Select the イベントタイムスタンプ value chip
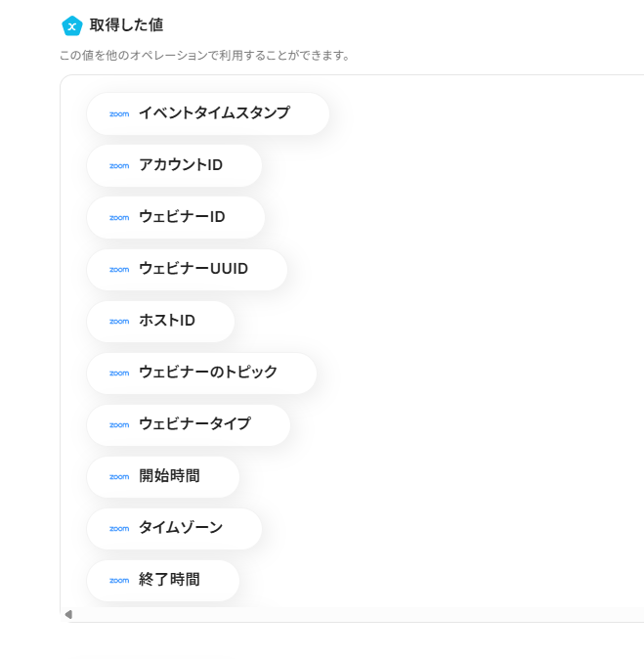Viewport: 644px width, 659px height. (208, 113)
